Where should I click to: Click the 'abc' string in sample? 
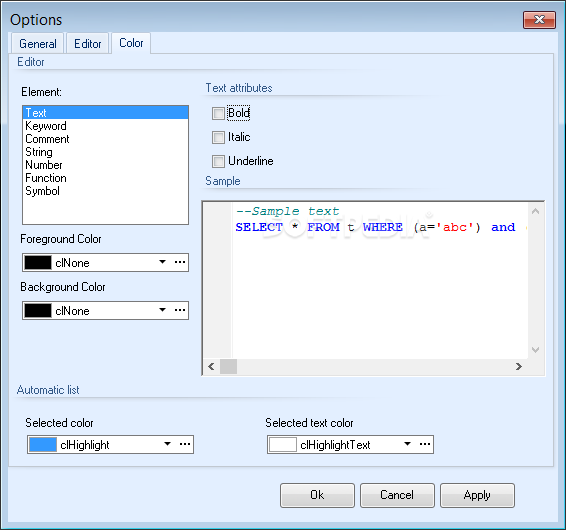pyautogui.click(x=454, y=227)
